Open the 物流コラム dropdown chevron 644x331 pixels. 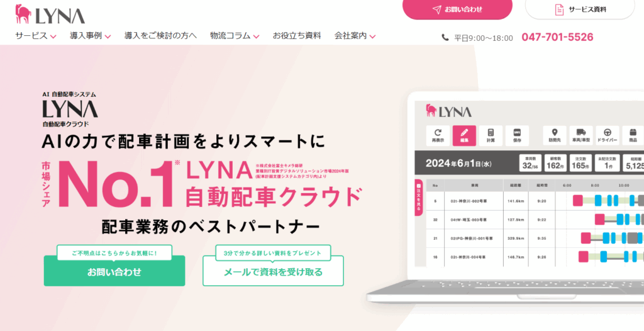pyautogui.click(x=257, y=36)
